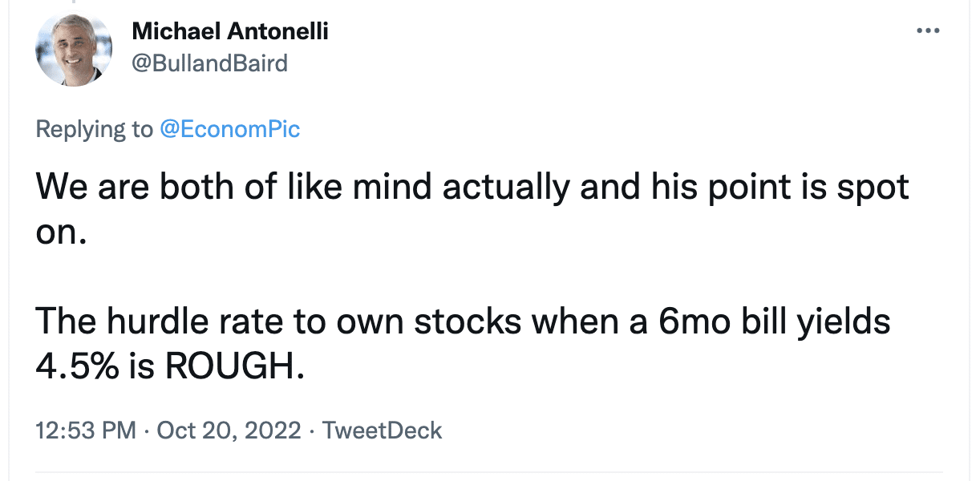Open the TweetDeck source link

[x=382, y=430]
